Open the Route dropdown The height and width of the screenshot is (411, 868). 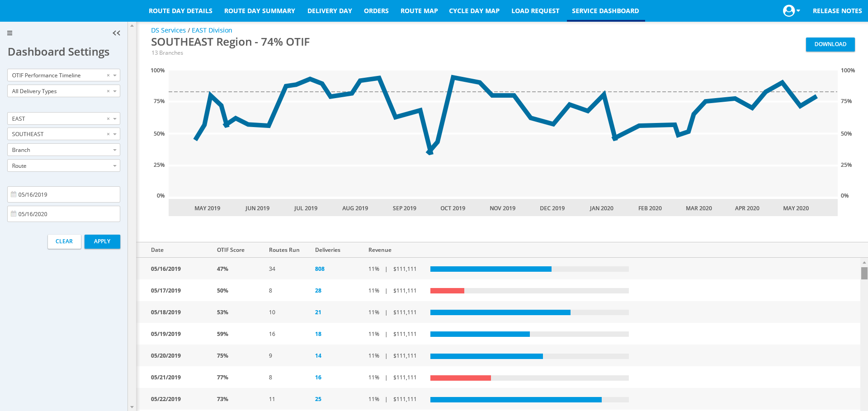(114, 165)
